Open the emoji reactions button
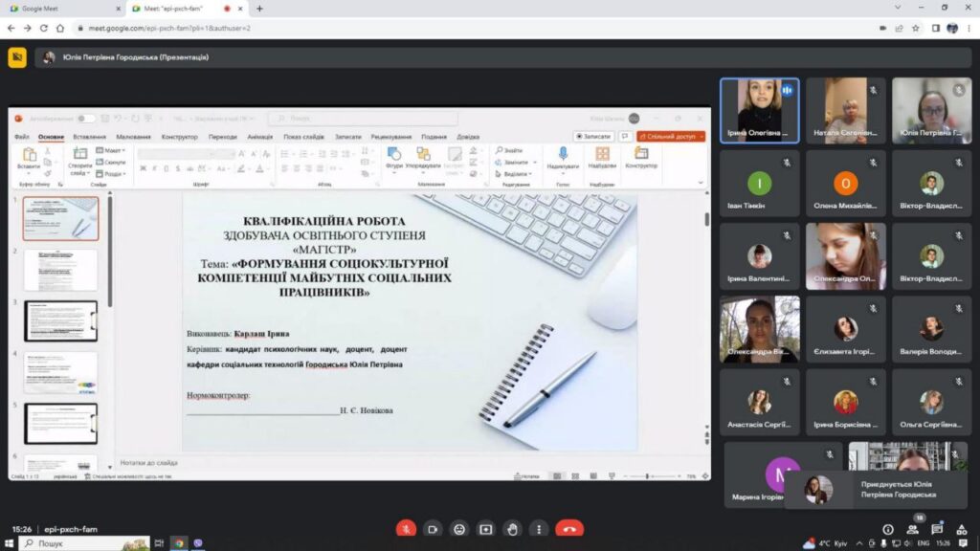Viewport: 980px width, 551px height. (x=459, y=529)
